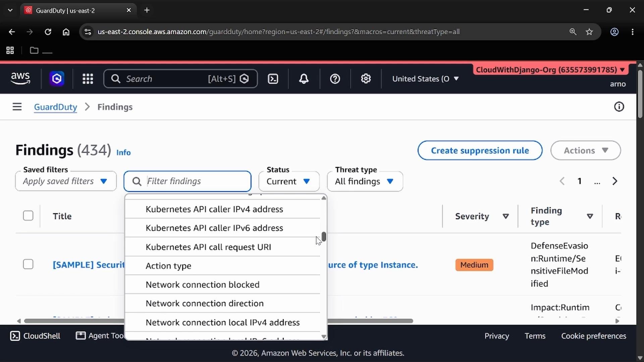The image size is (644, 362).
Task: Click Create suppression rule button
Action: pyautogui.click(x=480, y=150)
